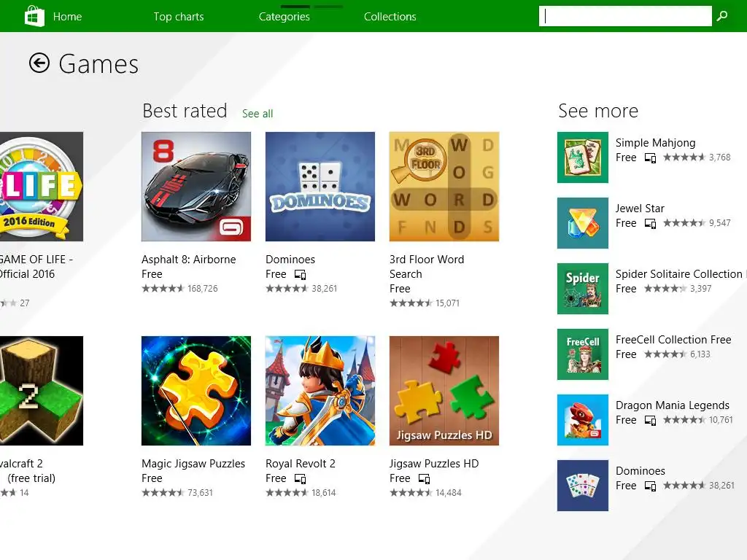Open the Simple Mahjong app icon
The image size is (747, 560).
583,157
